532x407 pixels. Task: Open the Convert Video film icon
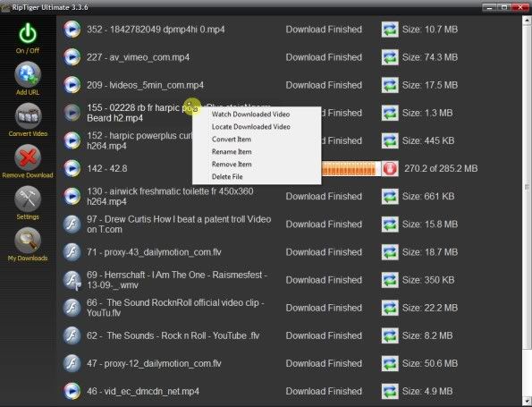click(x=28, y=115)
